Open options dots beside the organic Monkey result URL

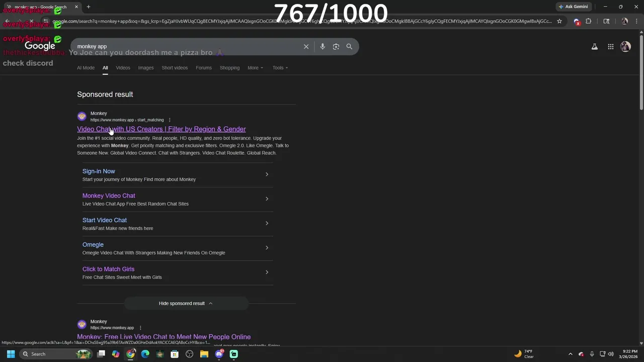[140, 328]
